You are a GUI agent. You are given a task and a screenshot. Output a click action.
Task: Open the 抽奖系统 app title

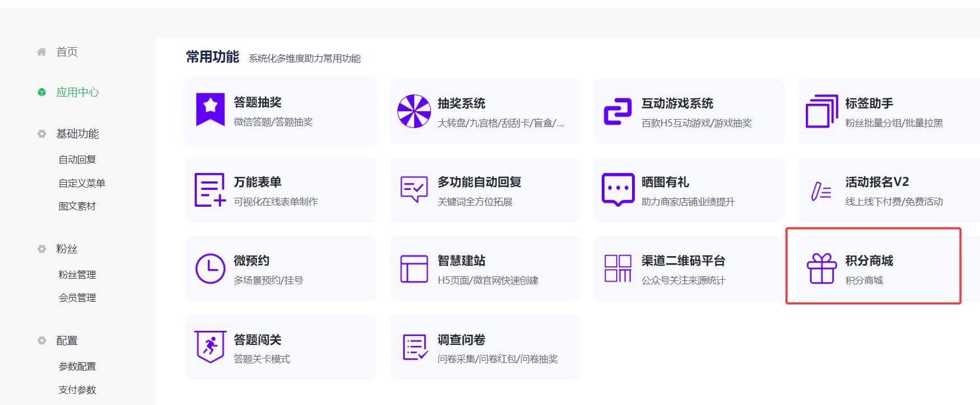(461, 103)
